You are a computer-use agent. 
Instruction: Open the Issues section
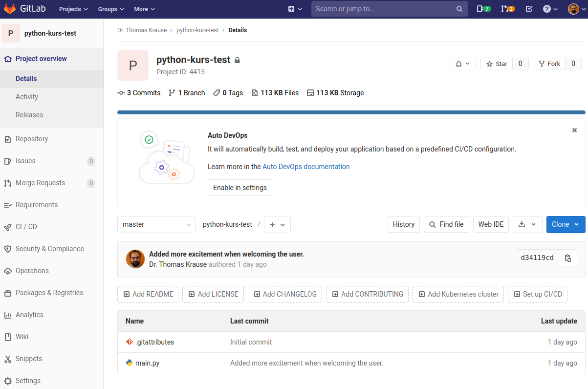click(51, 161)
